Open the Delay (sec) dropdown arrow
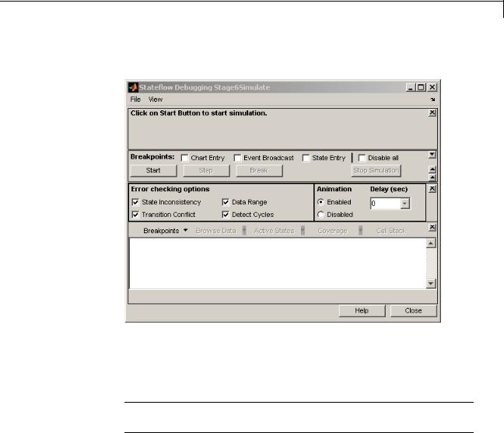Viewport: 504px width, 433px height. coord(405,204)
